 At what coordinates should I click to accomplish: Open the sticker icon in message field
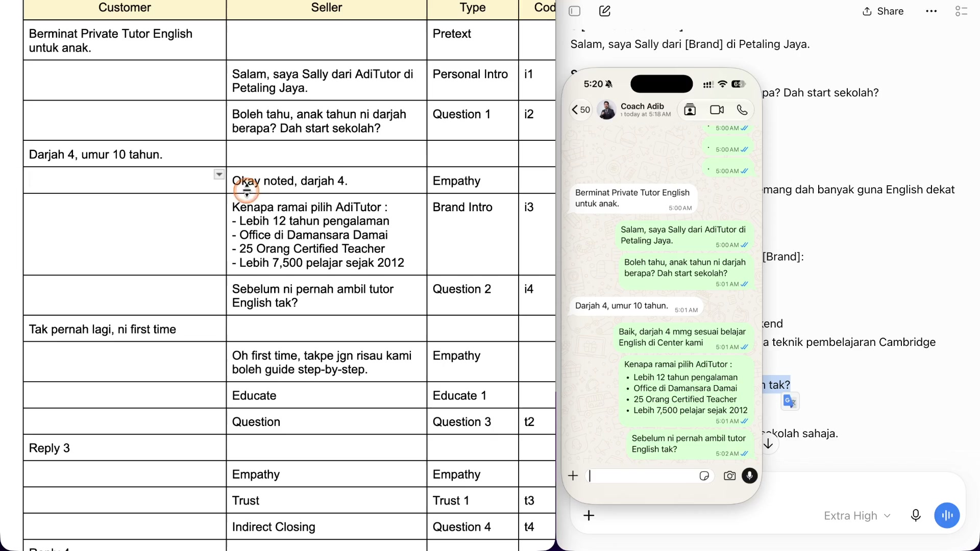(704, 476)
